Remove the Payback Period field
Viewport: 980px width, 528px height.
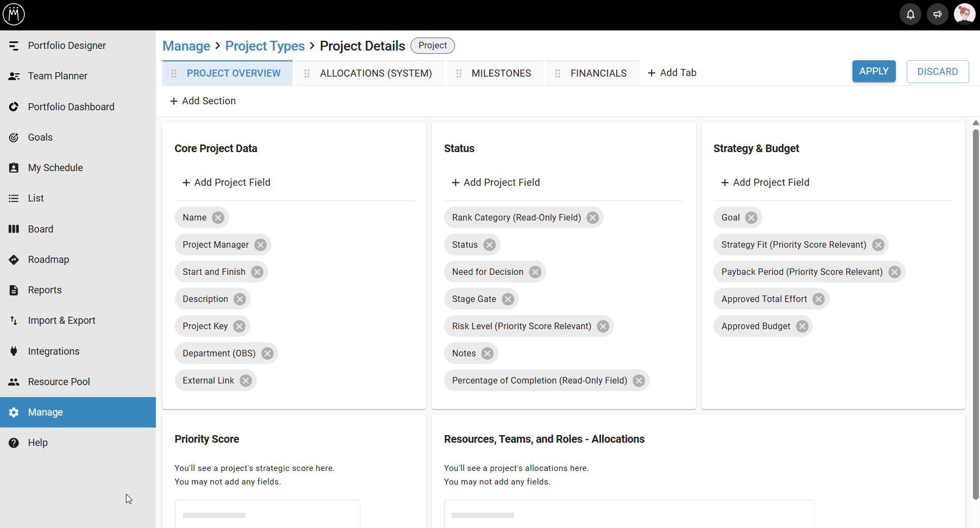[x=895, y=272]
